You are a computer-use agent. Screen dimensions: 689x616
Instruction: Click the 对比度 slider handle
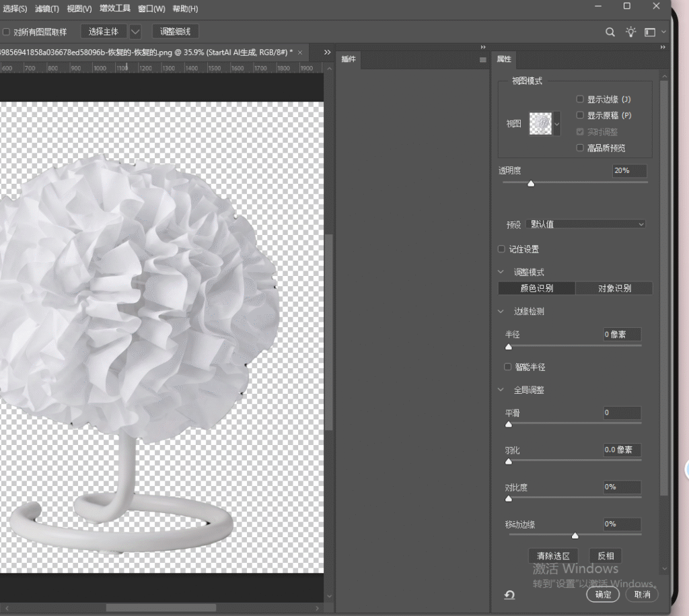click(x=509, y=499)
